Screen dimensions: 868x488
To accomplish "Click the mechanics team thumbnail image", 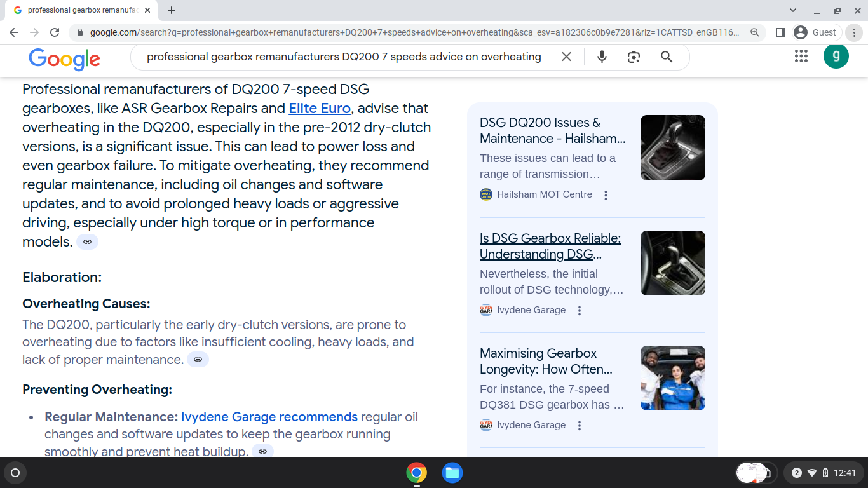I will pos(673,378).
